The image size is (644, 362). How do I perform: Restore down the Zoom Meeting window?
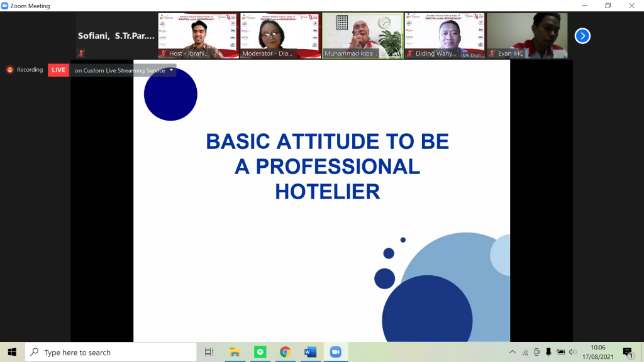[x=608, y=6]
